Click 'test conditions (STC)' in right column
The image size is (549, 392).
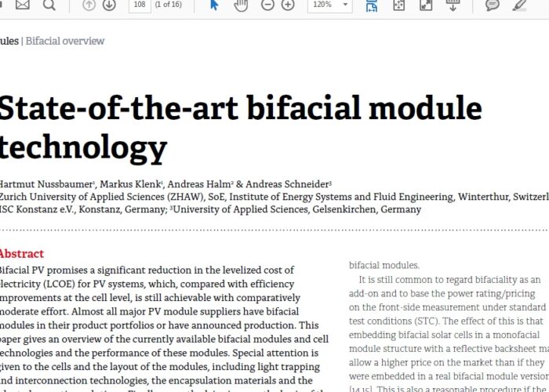(x=394, y=321)
